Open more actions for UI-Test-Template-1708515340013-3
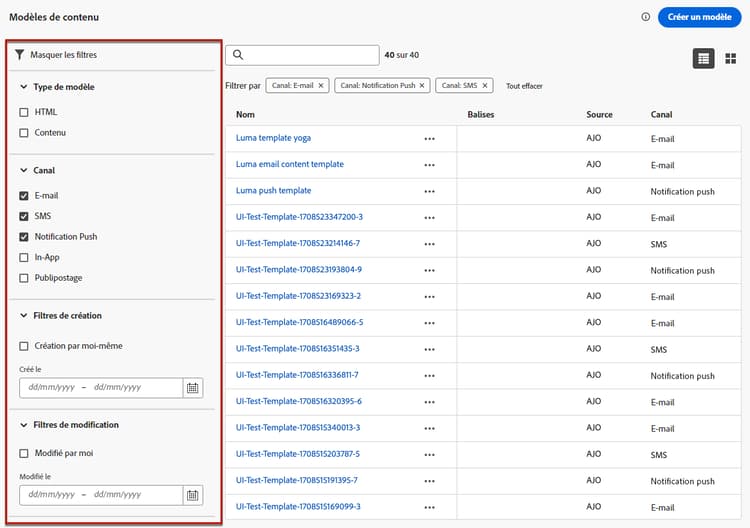Viewport: 750px width, 528px height. (430, 428)
